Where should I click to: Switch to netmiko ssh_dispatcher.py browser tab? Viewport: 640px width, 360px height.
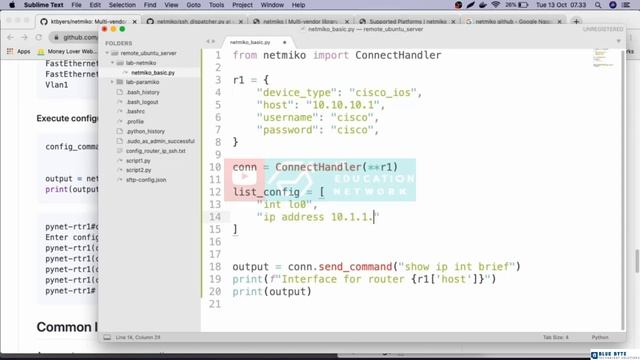pyautogui.click(x=194, y=21)
